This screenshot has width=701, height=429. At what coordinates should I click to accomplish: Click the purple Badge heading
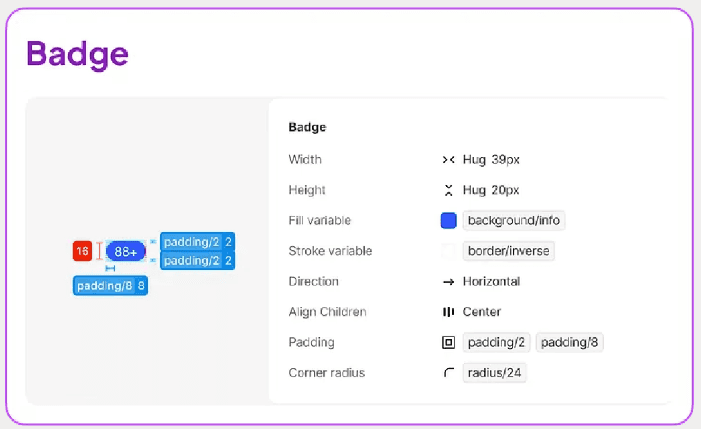pos(77,55)
